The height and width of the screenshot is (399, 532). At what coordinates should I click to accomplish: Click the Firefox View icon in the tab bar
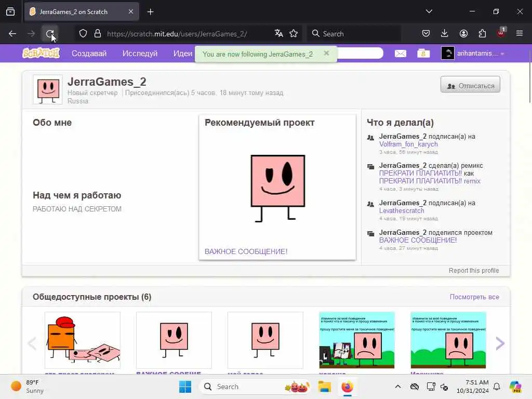tap(10, 11)
